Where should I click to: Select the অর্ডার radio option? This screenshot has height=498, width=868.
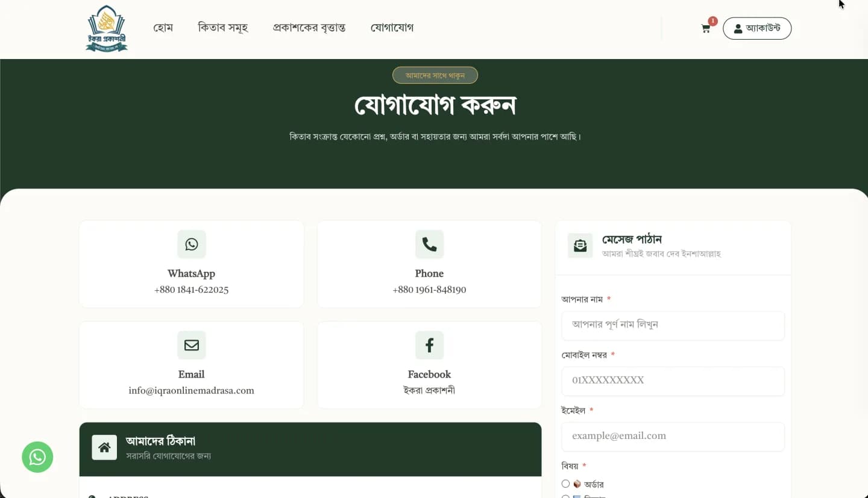pos(565,484)
